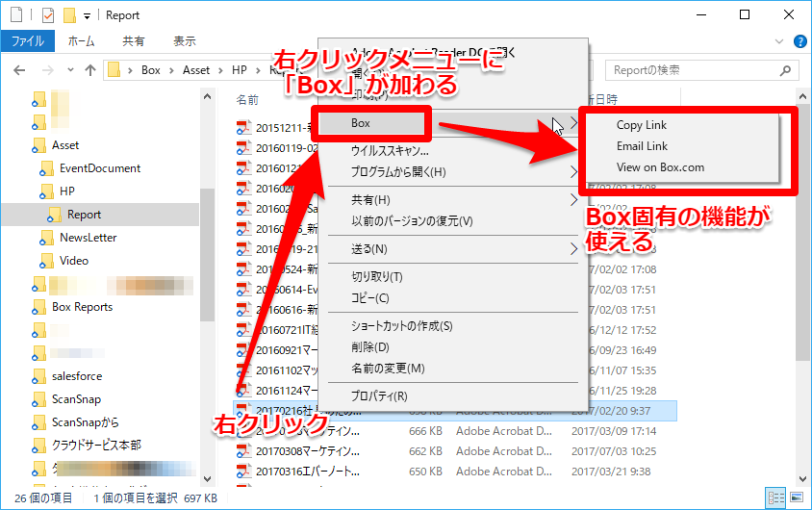Viewport: 812px width, 510px height.
Task: Open 送る(N) submenu
Action: [368, 249]
